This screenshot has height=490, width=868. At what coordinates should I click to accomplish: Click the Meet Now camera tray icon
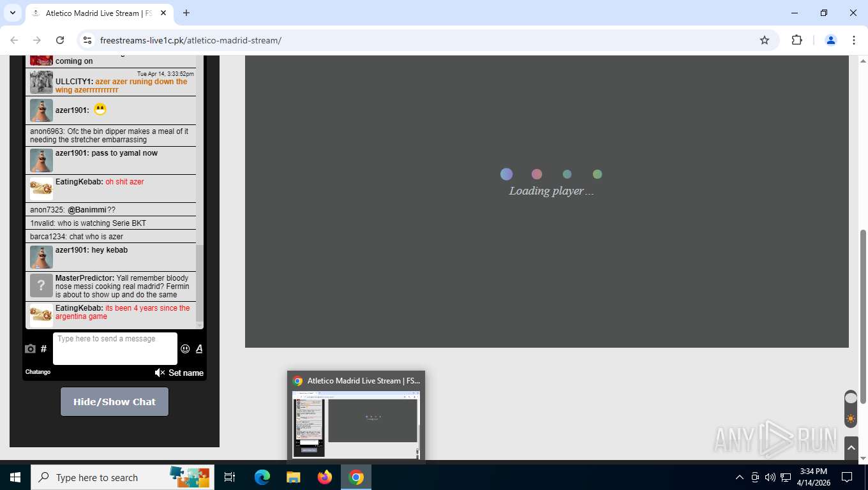coord(755,477)
